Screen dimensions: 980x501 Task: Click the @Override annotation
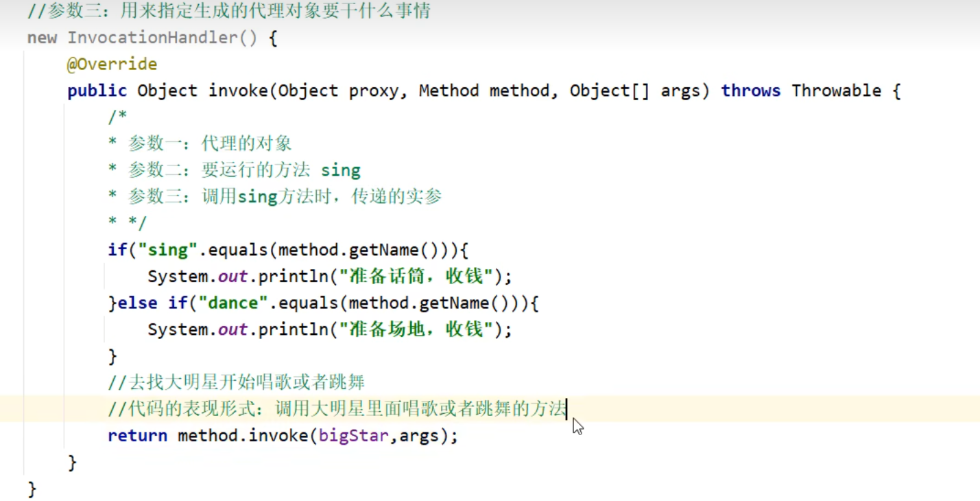click(x=112, y=65)
